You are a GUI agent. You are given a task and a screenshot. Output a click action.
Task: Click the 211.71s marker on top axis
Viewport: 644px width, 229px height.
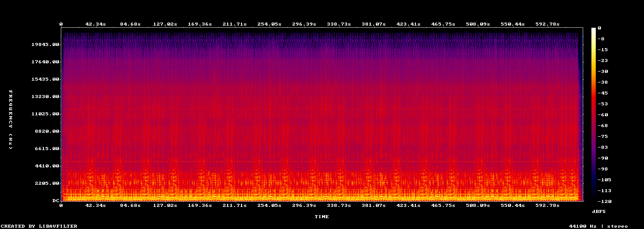(x=235, y=24)
